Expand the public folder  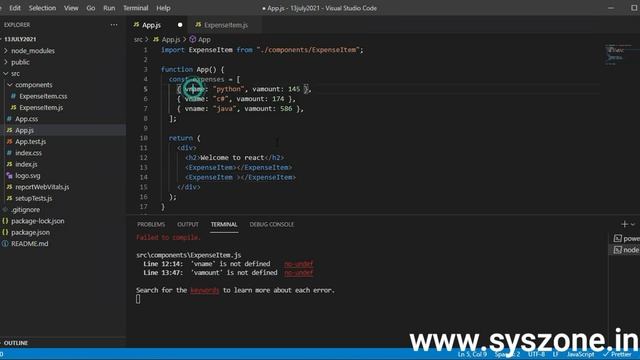pos(20,62)
